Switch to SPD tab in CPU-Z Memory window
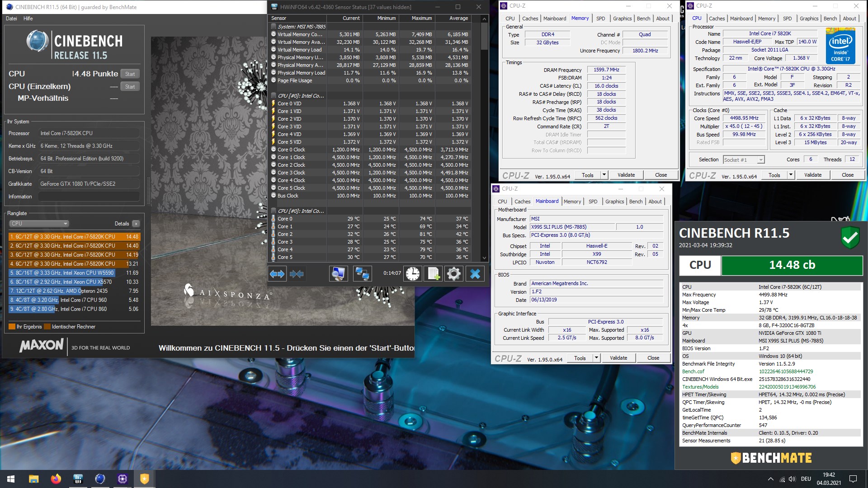This screenshot has width=868, height=488. (600, 19)
